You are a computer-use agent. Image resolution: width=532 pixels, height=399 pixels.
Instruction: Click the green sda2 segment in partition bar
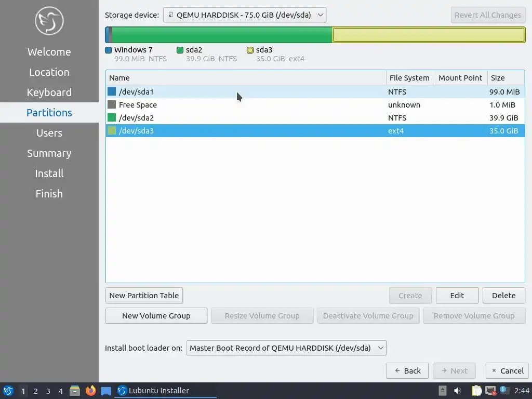(222, 35)
